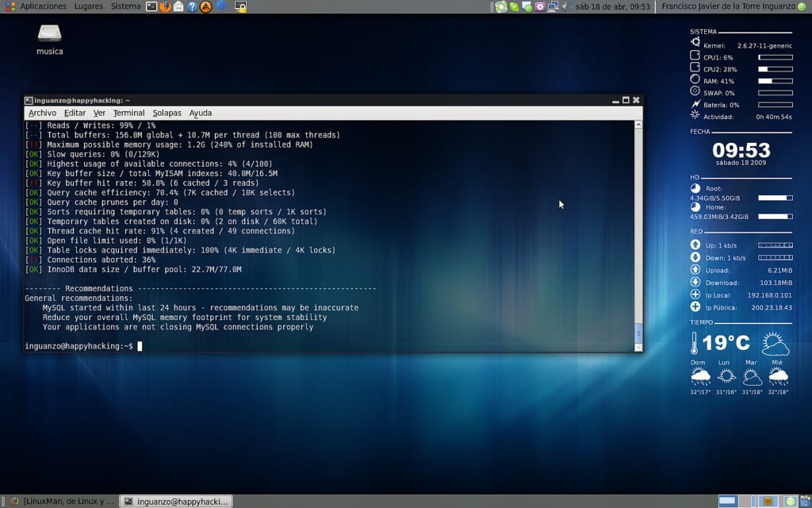
Task: Open the gear settings icon in the tray
Action: pyautogui.click(x=540, y=6)
